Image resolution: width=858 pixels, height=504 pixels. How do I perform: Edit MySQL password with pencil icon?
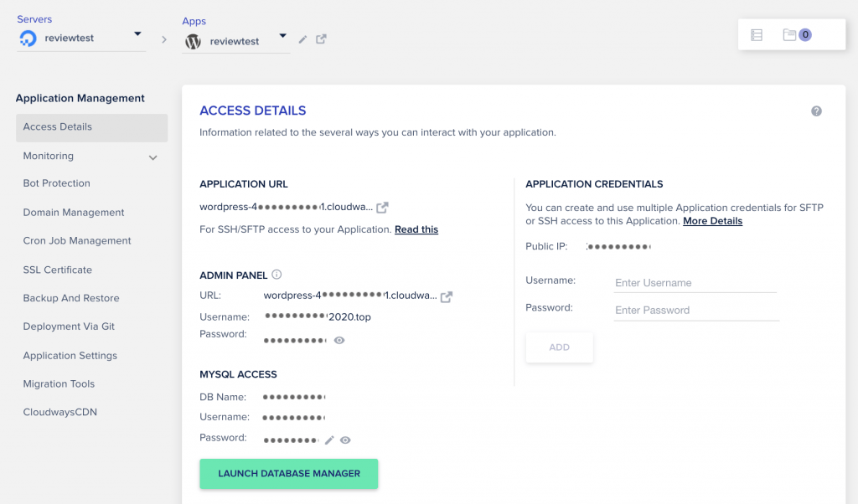coord(329,440)
